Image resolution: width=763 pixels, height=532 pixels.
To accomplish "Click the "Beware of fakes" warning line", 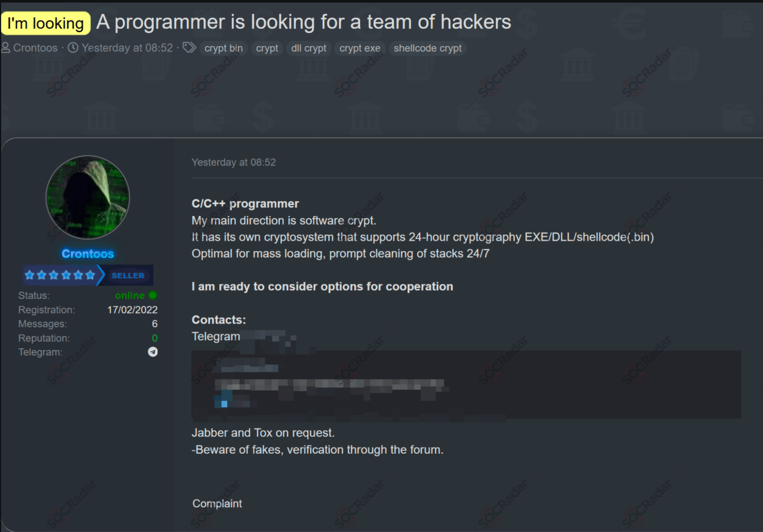I will (318, 450).
